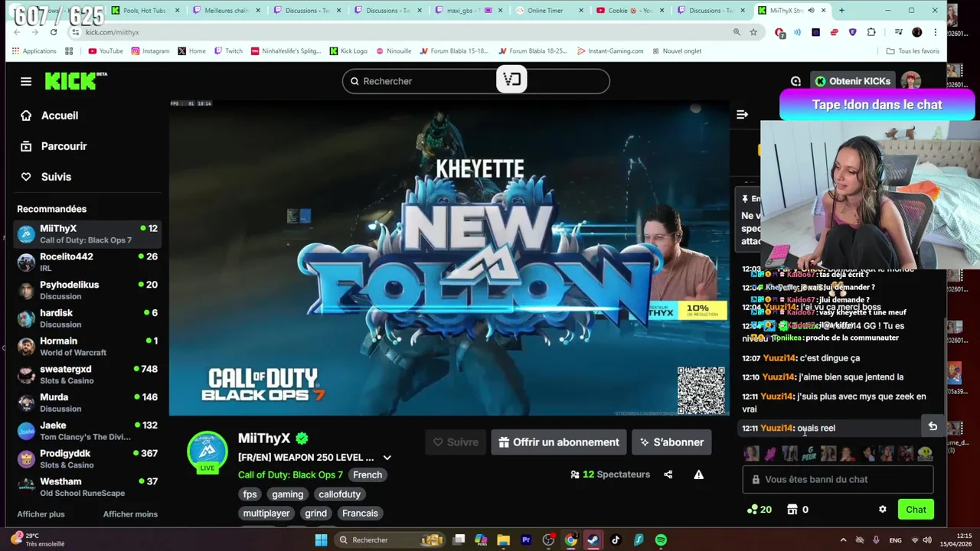Click the multiplayer tag
The image size is (980, 551).
[266, 514]
